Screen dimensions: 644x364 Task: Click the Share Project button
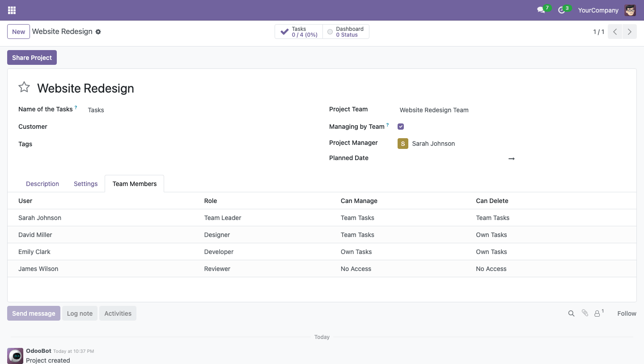32,58
